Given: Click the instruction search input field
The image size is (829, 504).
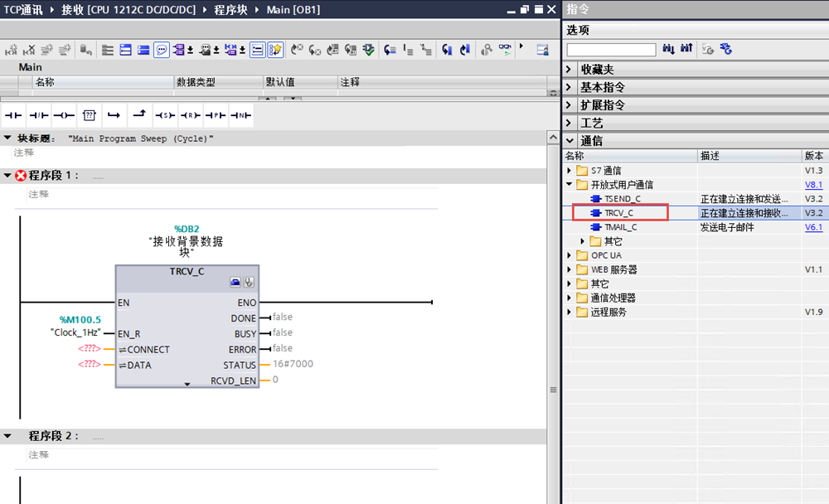Looking at the screenshot, I should pos(611,50).
